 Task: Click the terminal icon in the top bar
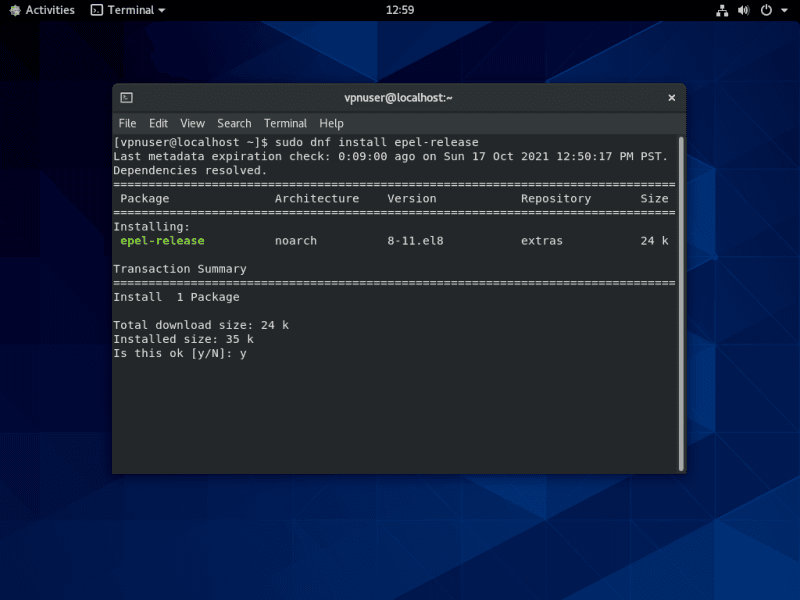click(96, 10)
